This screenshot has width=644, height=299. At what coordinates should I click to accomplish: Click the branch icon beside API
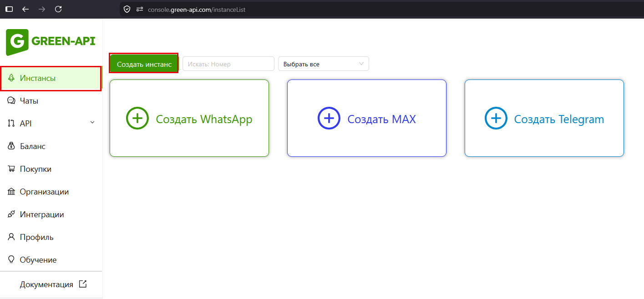pos(11,124)
